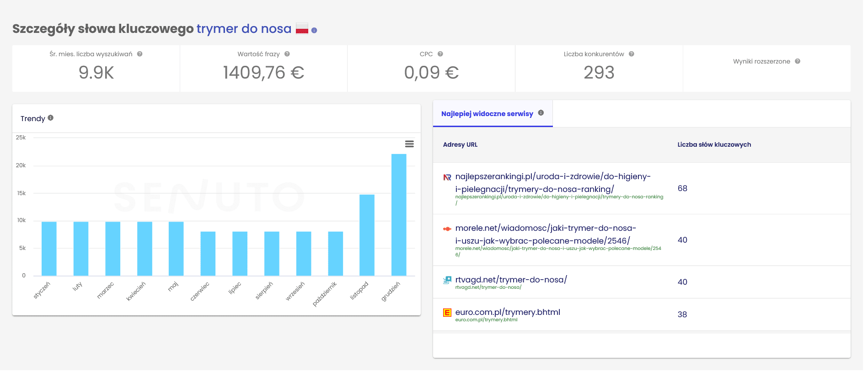Click the small green rtvagd.net URL text
Image resolution: width=868 pixels, height=372 pixels.
click(x=488, y=287)
